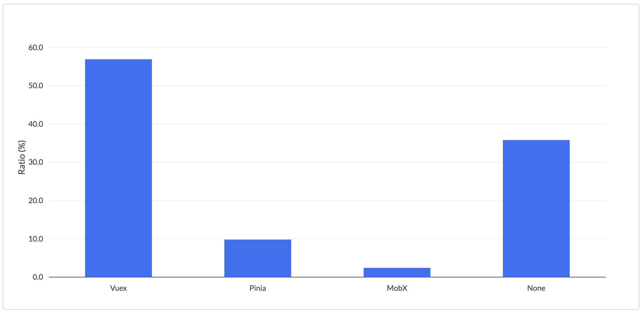Click the 0.0 y-axis tick label

pyautogui.click(x=38, y=277)
